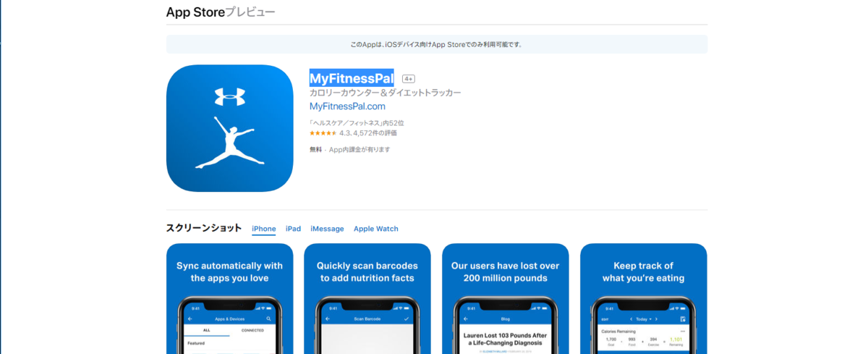Click back arrow in Blog screenshot
The height and width of the screenshot is (354, 868).
(466, 319)
